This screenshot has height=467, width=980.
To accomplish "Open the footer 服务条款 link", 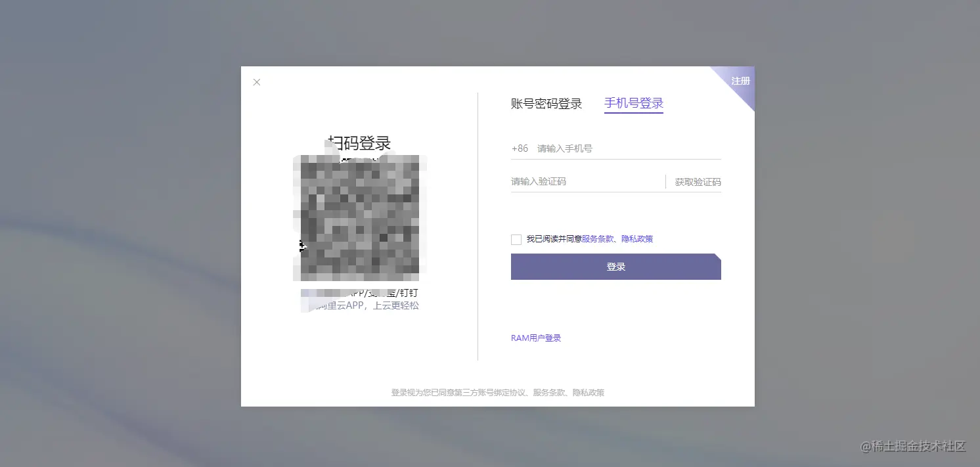I will (x=549, y=393).
